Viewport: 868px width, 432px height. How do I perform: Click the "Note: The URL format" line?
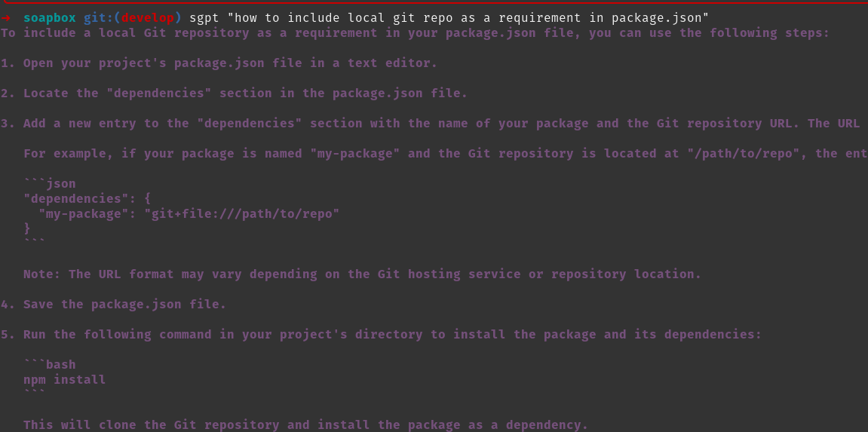[362, 274]
